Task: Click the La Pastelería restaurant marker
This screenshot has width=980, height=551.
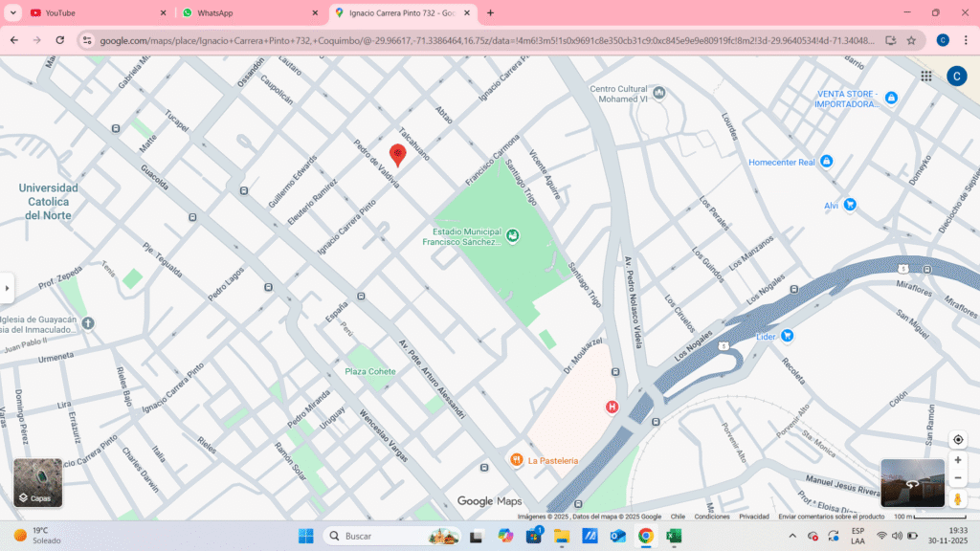Action: click(x=517, y=460)
